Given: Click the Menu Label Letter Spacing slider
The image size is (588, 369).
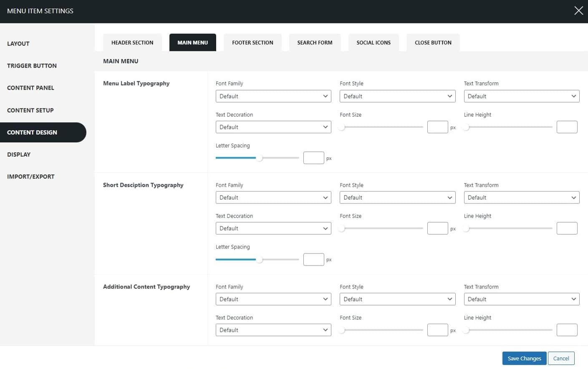Looking at the screenshot, I should (257, 158).
